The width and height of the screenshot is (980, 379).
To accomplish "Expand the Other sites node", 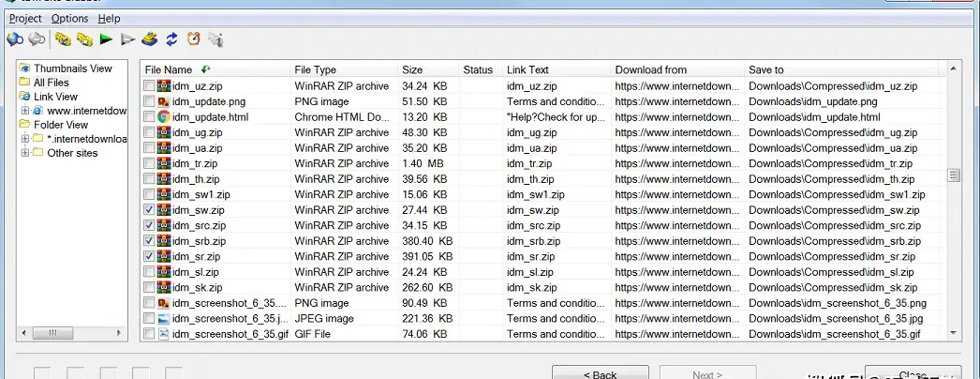I will 25,153.
